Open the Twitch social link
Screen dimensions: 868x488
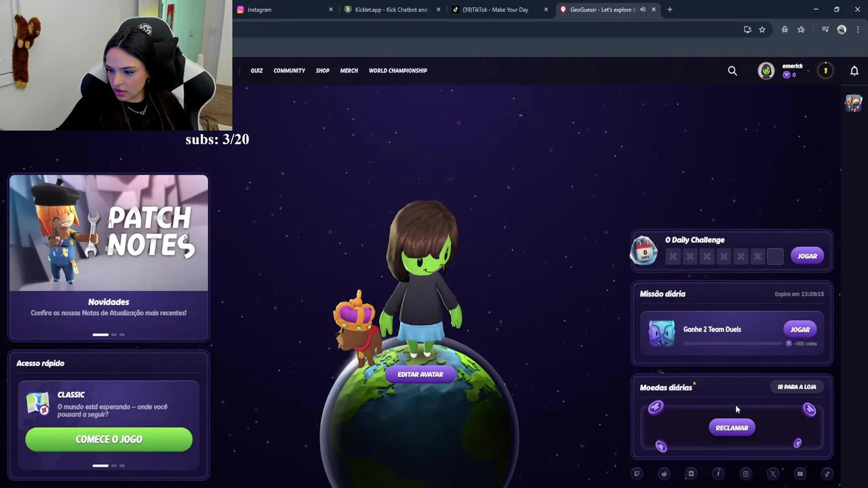pyautogui.click(x=637, y=474)
